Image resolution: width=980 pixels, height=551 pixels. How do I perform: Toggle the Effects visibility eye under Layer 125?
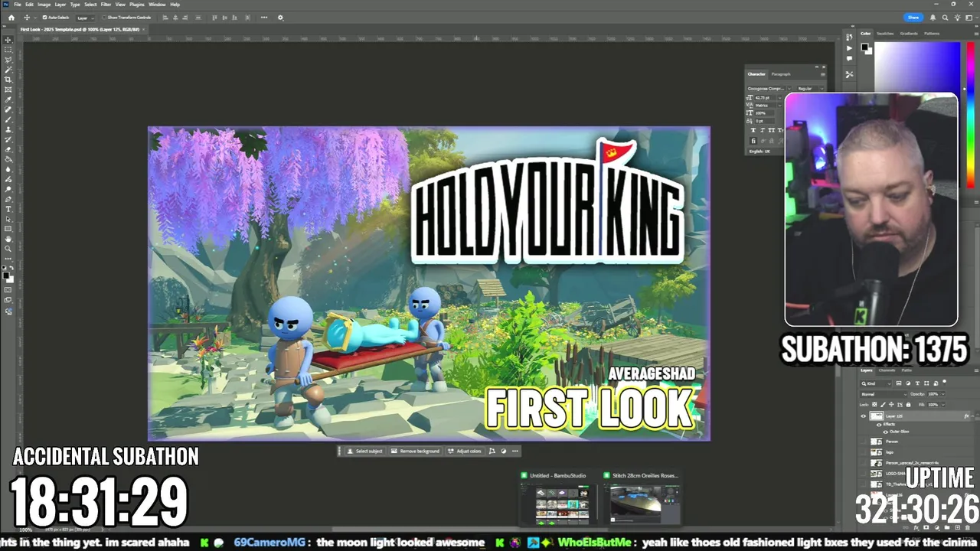879,425
